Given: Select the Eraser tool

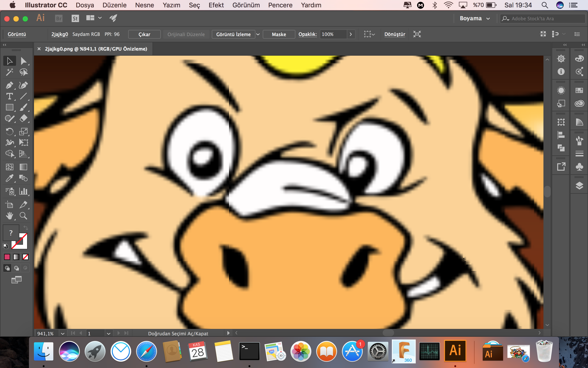Looking at the screenshot, I should click(x=24, y=118).
